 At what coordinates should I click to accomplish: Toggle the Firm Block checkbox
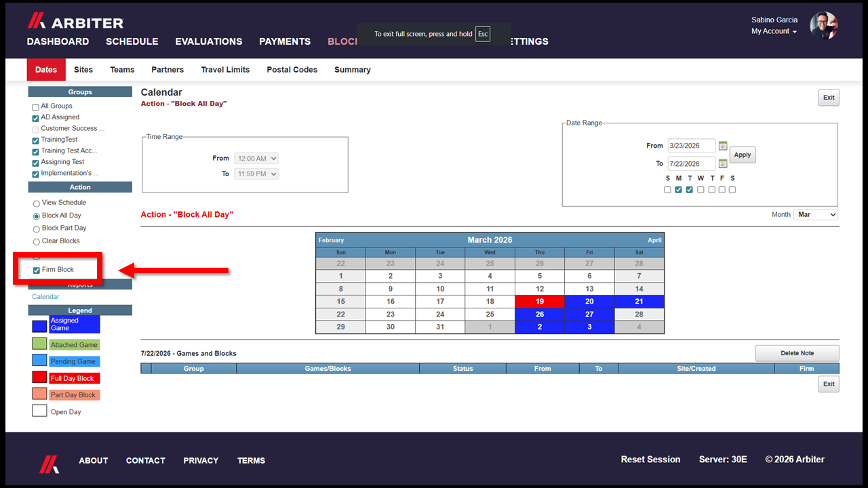pyautogui.click(x=36, y=270)
